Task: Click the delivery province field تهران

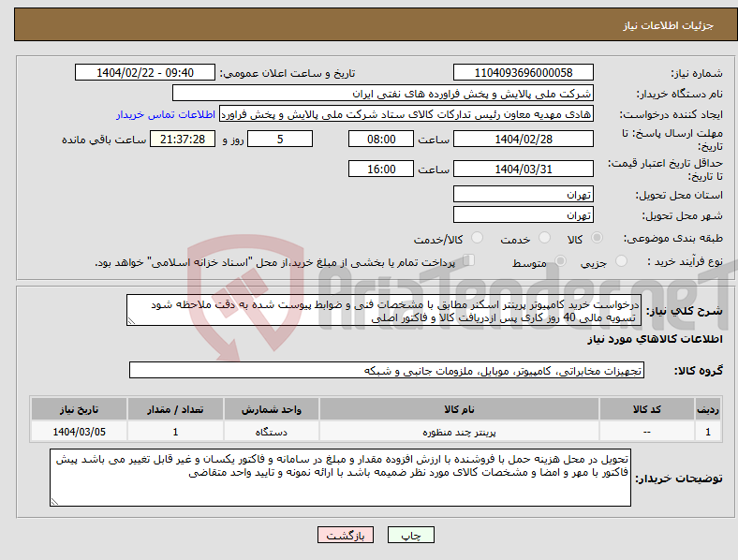Action: [x=524, y=194]
